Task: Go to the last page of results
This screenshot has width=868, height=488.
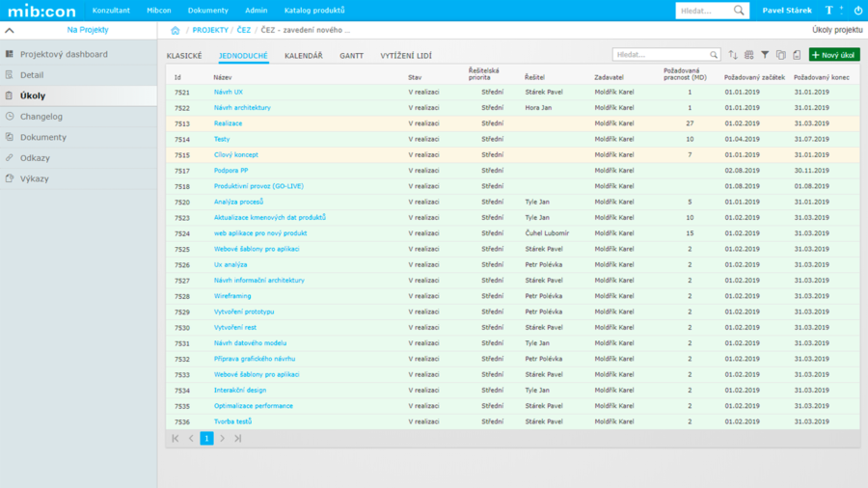Action: click(237, 438)
